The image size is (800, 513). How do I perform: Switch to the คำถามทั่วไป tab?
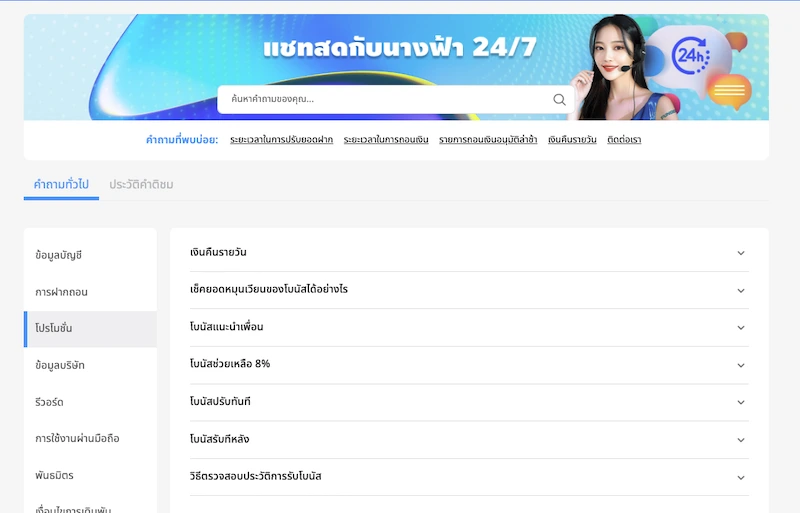(x=61, y=185)
